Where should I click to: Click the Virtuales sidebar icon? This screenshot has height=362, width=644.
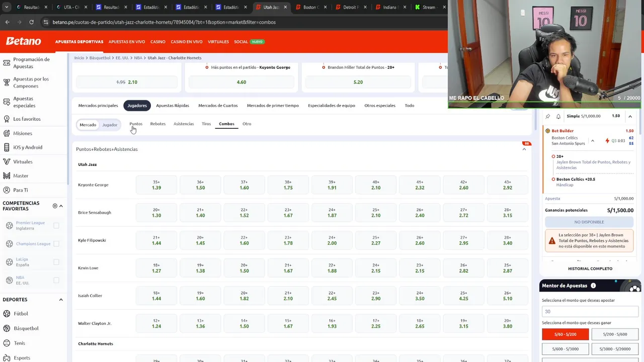click(7, 162)
